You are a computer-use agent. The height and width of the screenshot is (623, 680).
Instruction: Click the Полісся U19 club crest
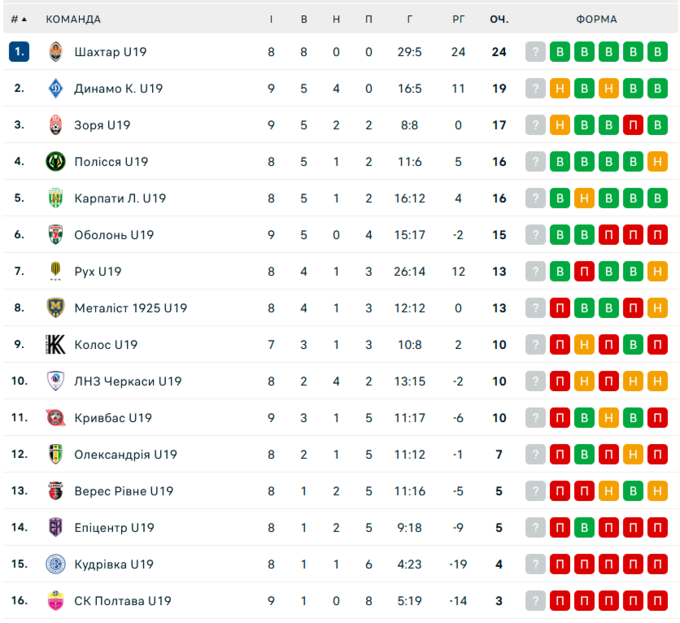click(x=56, y=162)
